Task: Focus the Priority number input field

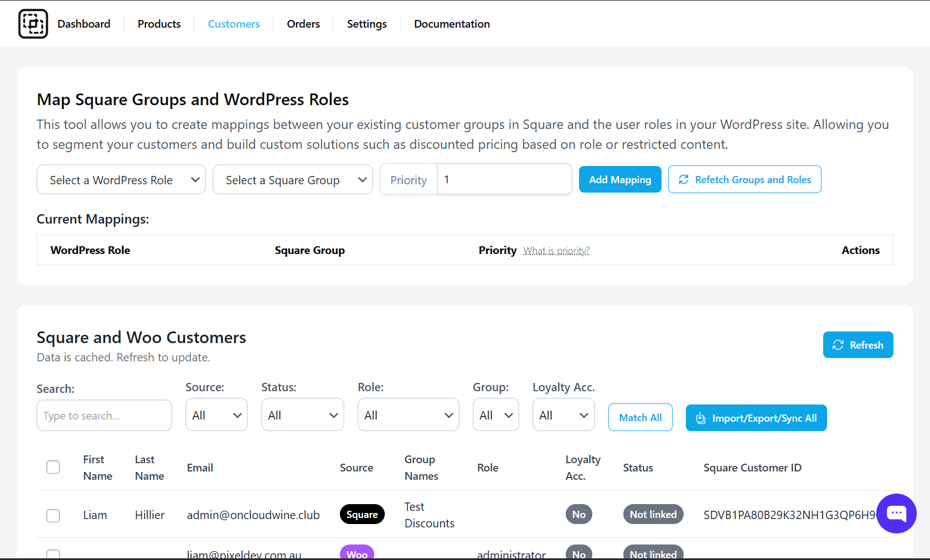Action: [x=504, y=179]
